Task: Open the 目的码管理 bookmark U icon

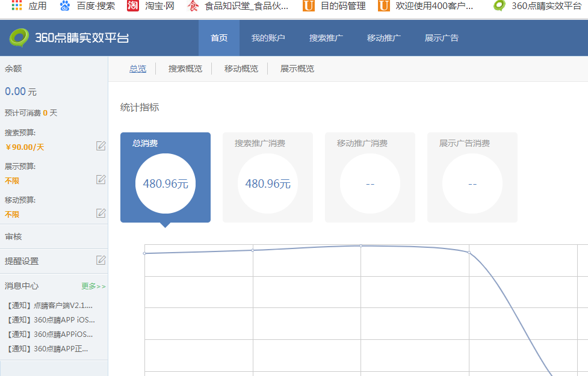Action: point(309,5)
